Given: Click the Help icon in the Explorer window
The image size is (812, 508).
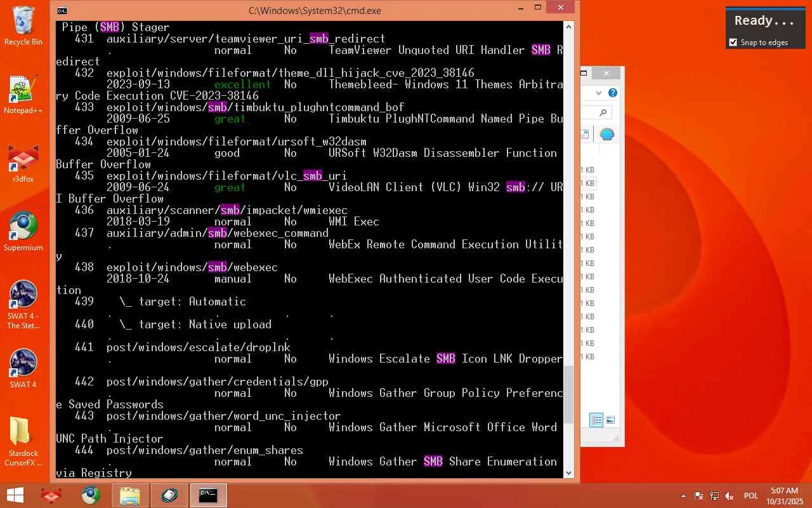Looking at the screenshot, I should click(x=613, y=93).
